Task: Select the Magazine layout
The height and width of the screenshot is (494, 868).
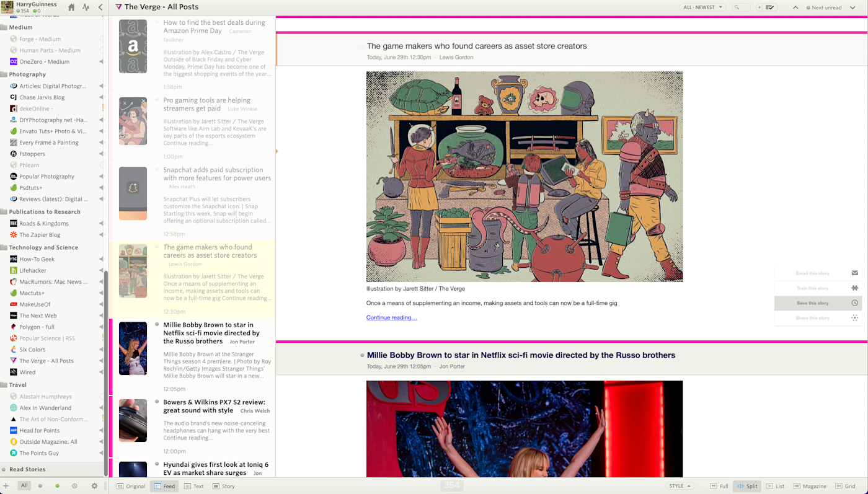Action: coord(810,487)
